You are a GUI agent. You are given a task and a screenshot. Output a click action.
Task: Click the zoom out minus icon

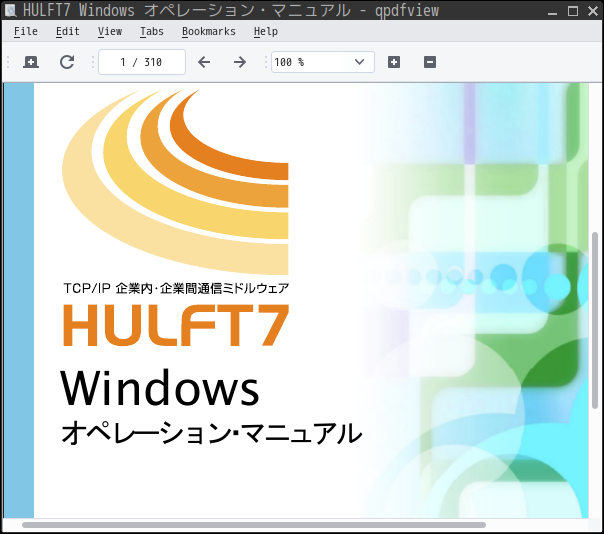430,62
